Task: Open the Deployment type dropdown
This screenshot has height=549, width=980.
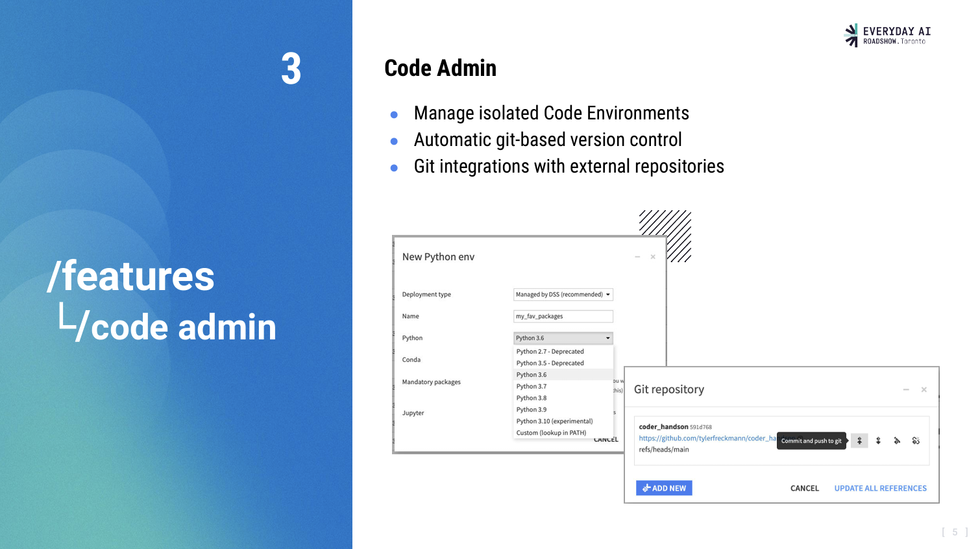Action: click(563, 294)
